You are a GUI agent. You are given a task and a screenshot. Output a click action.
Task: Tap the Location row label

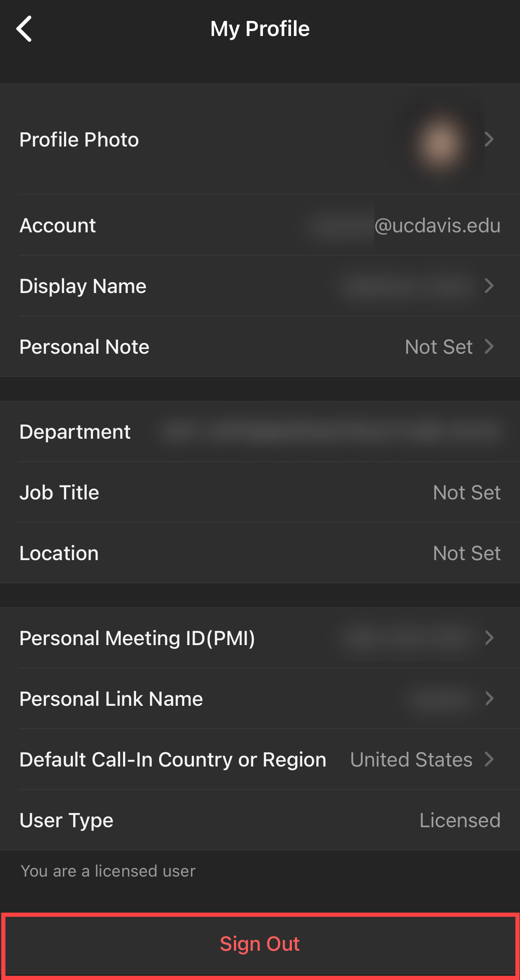[x=59, y=553]
